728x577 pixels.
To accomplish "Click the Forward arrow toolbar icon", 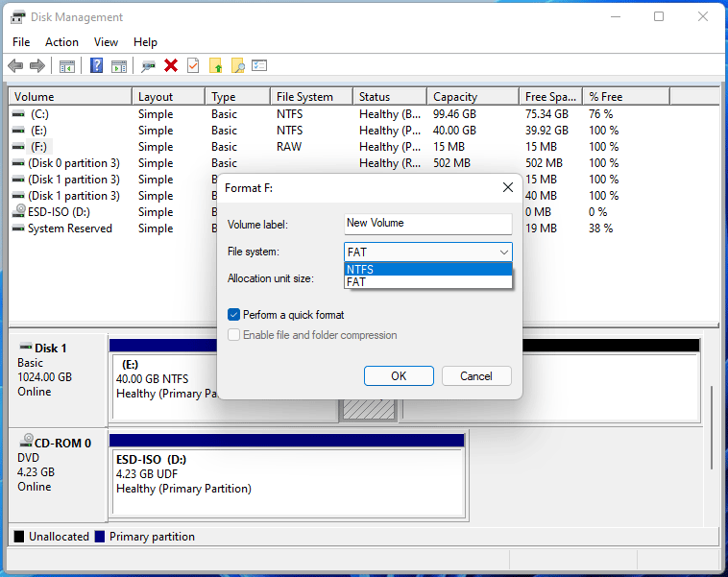I will 37,66.
